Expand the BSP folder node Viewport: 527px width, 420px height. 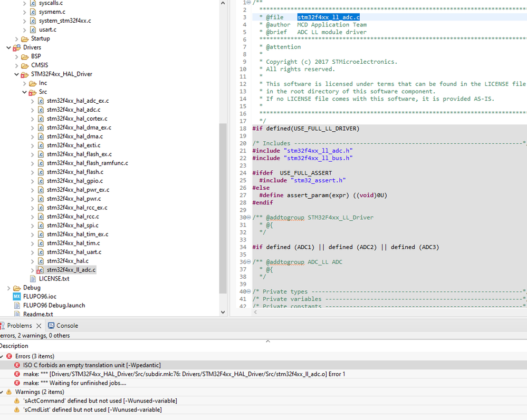point(16,56)
